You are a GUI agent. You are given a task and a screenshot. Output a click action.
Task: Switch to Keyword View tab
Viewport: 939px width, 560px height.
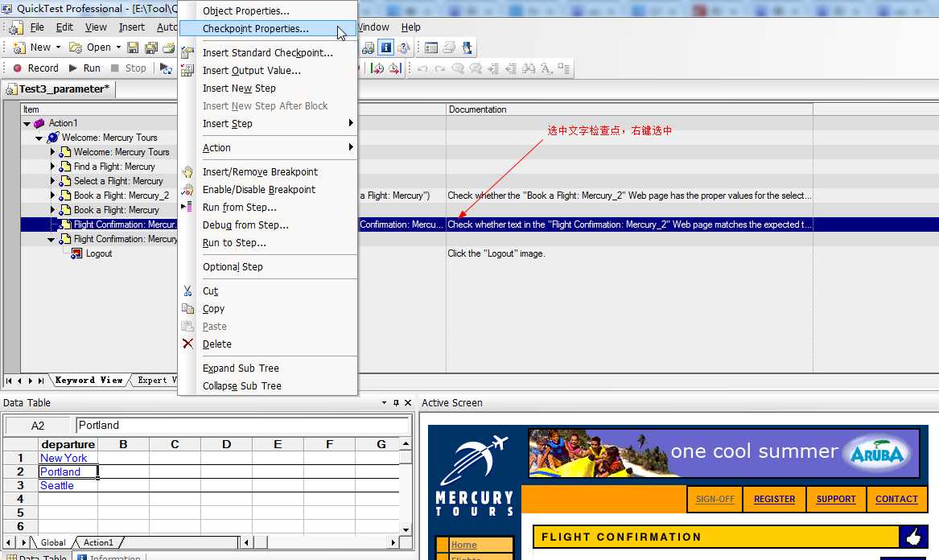(x=89, y=381)
